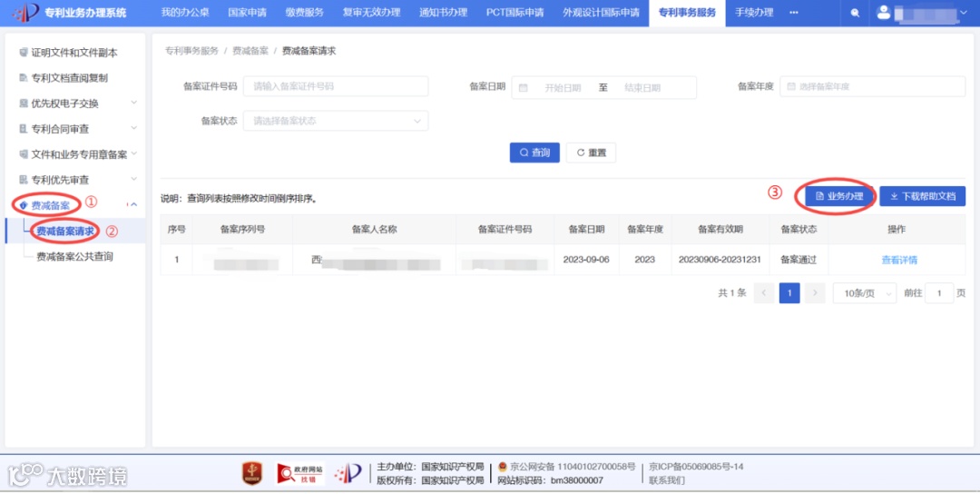Expand the 专利优先审查 chevron

click(133, 179)
